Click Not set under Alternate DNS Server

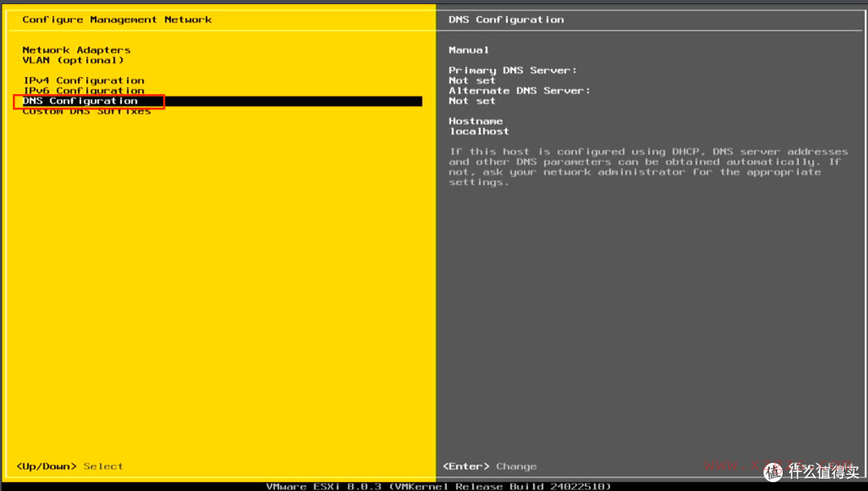click(x=472, y=101)
